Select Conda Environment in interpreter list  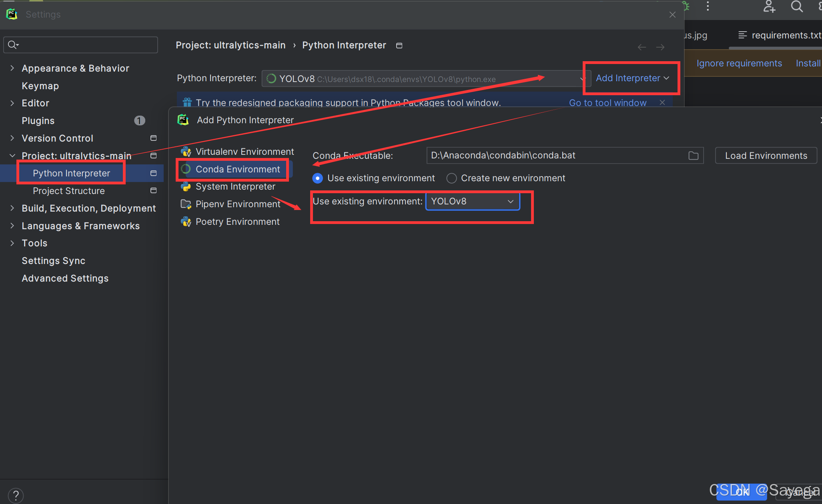click(x=237, y=169)
